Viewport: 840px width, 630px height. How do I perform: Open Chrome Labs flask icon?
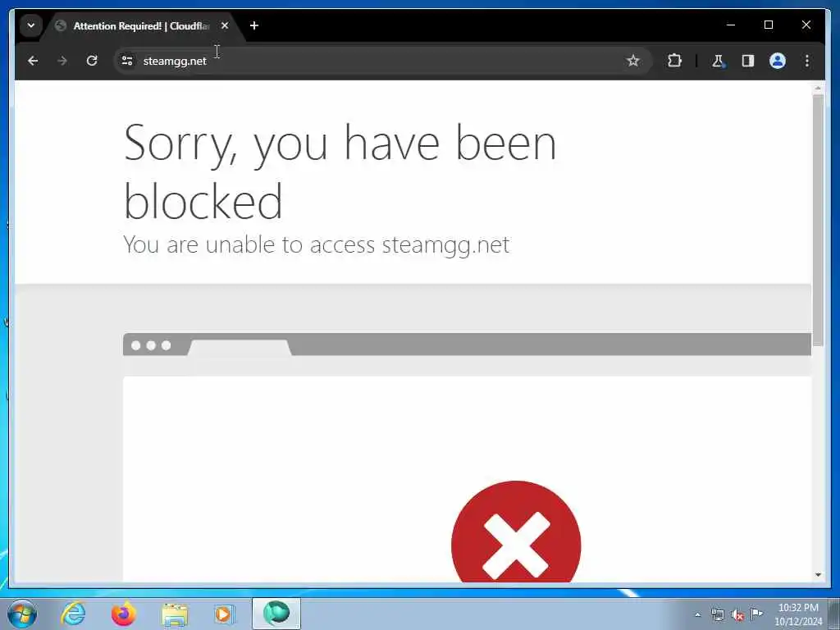[x=718, y=61]
